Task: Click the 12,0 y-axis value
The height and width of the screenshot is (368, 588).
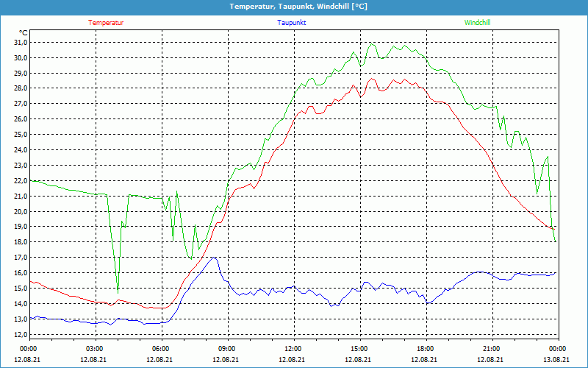Action: click(x=21, y=334)
